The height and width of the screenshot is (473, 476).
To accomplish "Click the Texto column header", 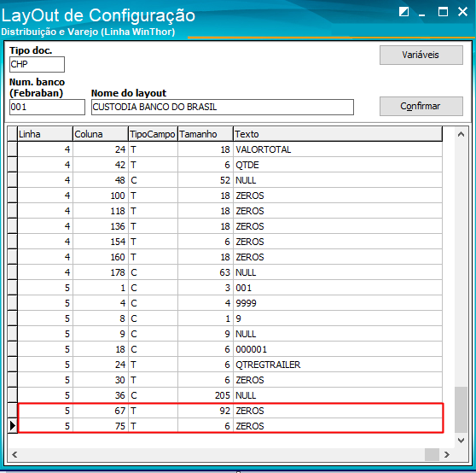I will 338,134.
